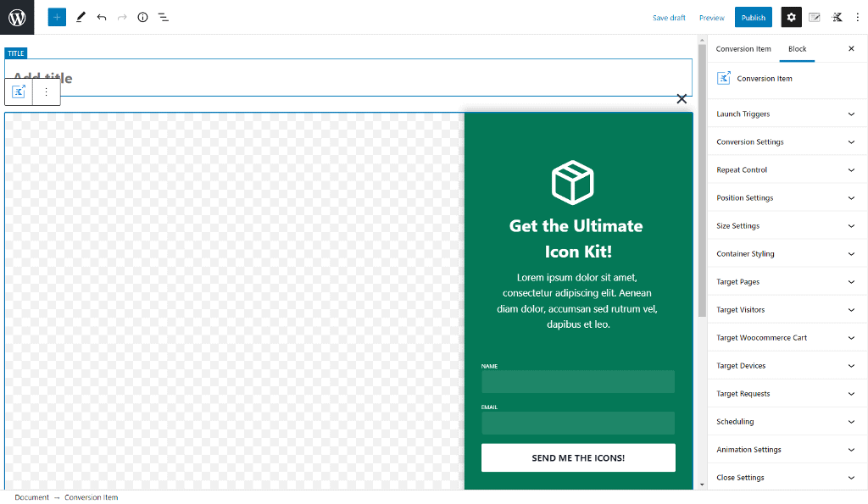Image resolution: width=868 pixels, height=504 pixels.
Task: Click the block options three-dot button
Action: point(47,91)
